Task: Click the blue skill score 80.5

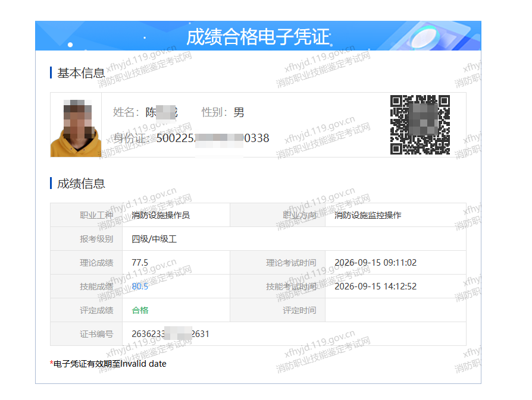Action: (x=140, y=286)
